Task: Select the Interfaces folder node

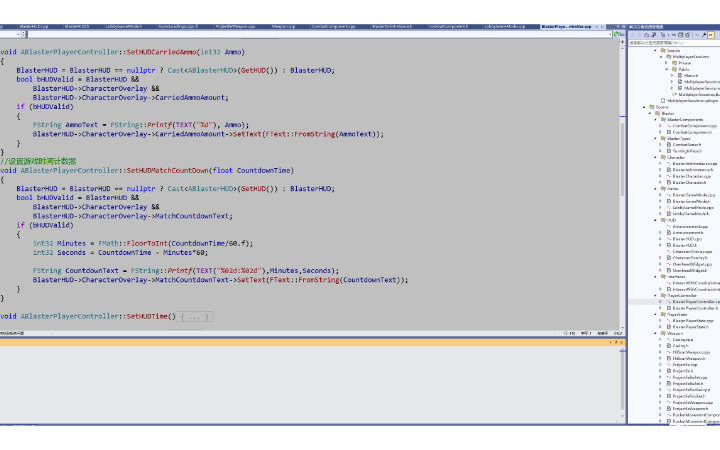Action: (x=676, y=276)
